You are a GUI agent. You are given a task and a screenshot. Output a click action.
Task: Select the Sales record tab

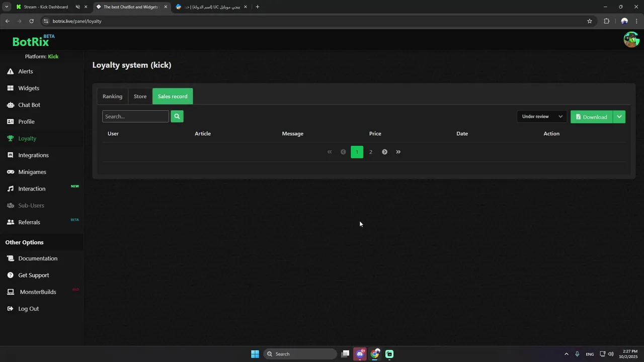click(173, 97)
